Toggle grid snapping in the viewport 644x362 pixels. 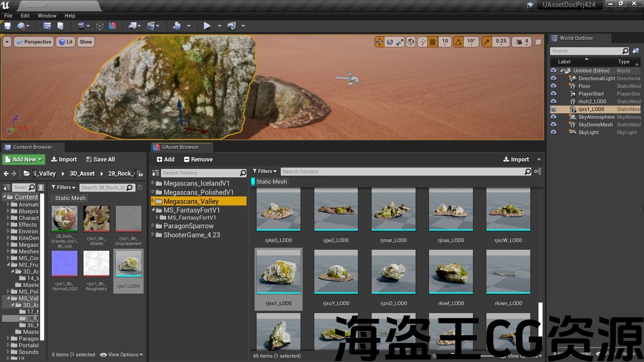(x=432, y=42)
